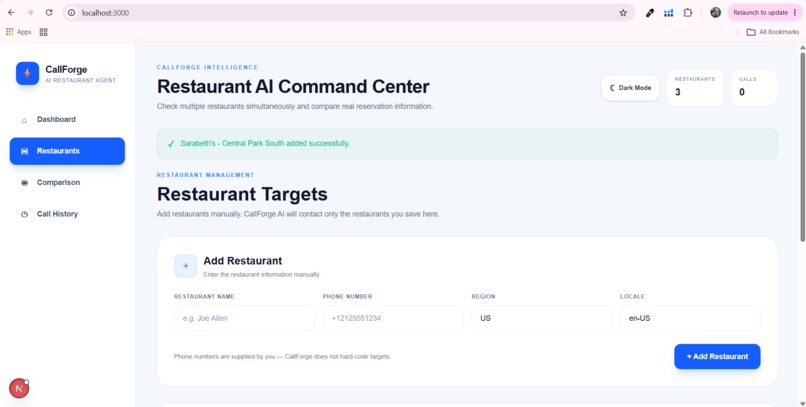Viewport: 806px width, 407px height.
Task: Click the plus icon beside Add Restaurant heading
Action: click(186, 266)
